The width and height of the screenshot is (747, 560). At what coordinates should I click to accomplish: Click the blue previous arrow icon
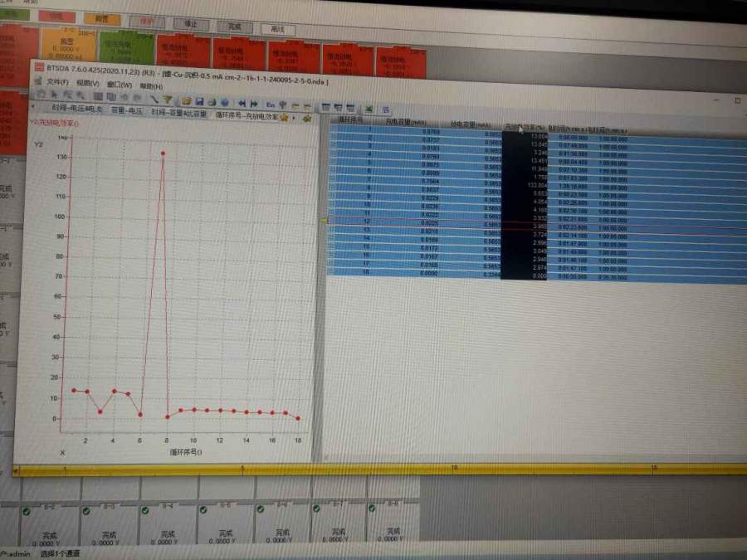242,102
